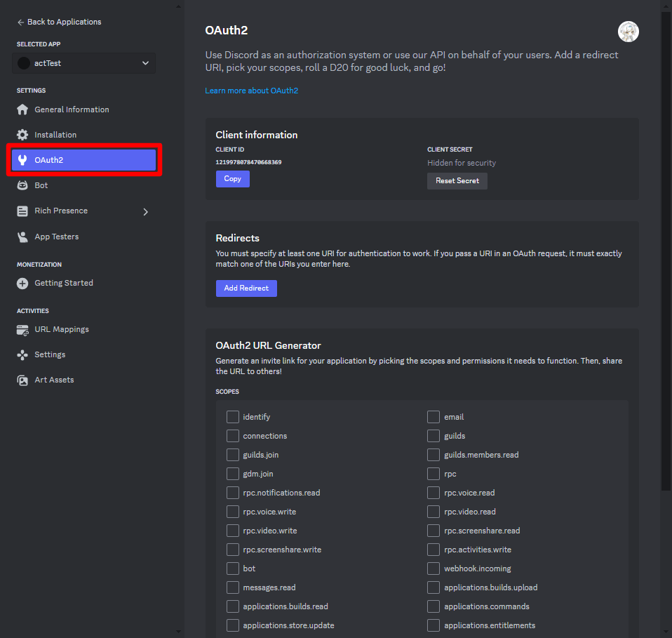This screenshot has height=638, width=672.
Task: Check the applications.commands scope
Action: 434,606
